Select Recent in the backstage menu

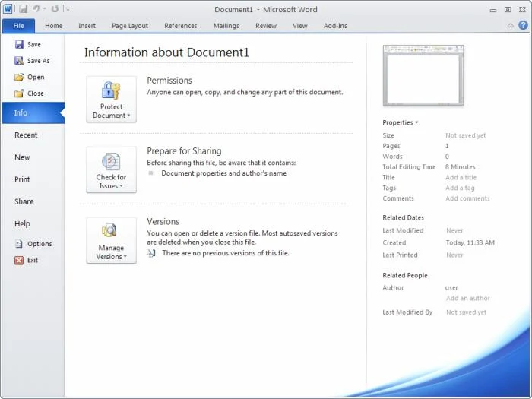(26, 135)
